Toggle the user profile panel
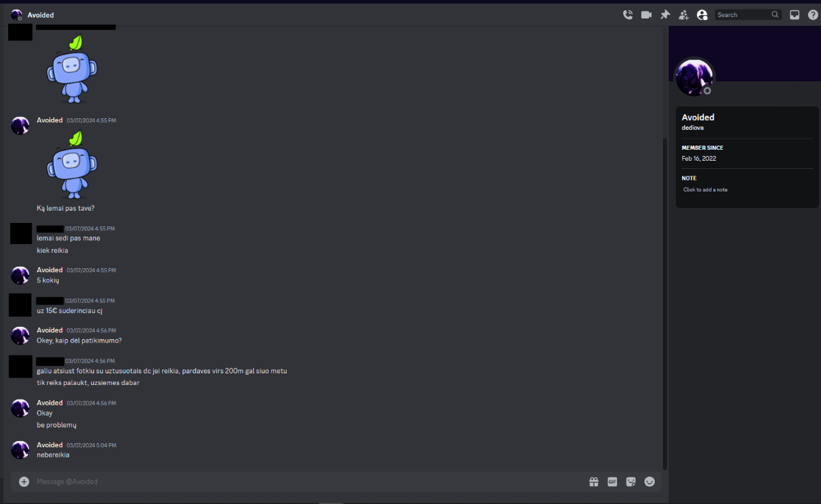 [702, 14]
